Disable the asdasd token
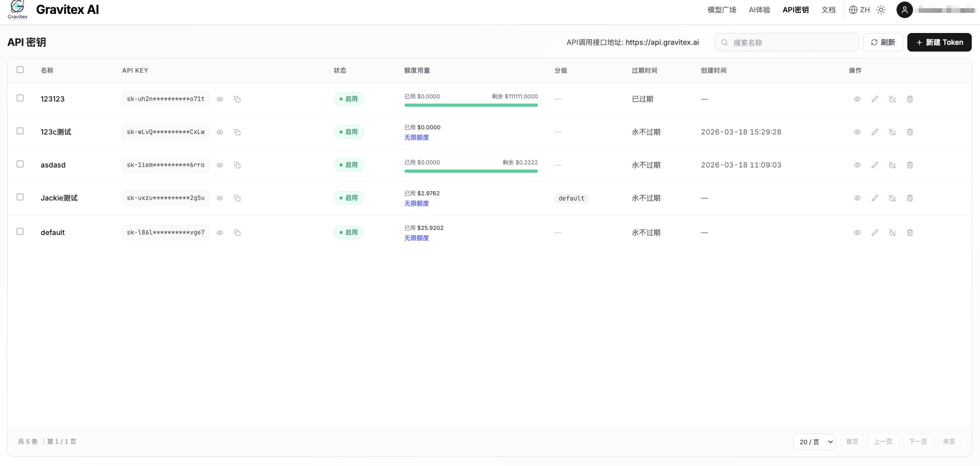Viewport: 980px width, 466px height. [892, 165]
